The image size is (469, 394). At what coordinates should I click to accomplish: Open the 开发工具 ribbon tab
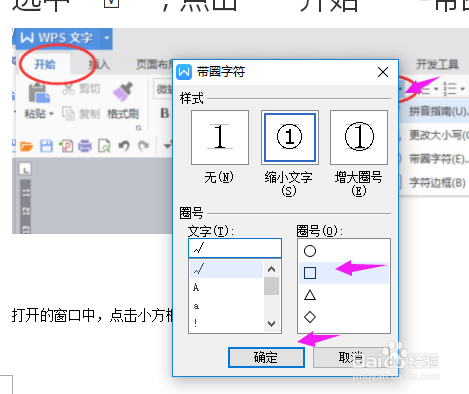pos(437,64)
